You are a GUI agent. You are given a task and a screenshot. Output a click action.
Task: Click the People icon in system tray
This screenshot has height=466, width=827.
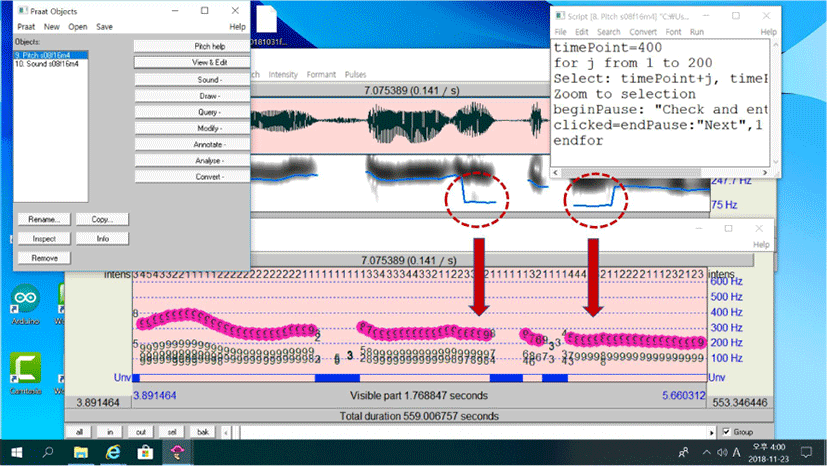tap(684, 452)
